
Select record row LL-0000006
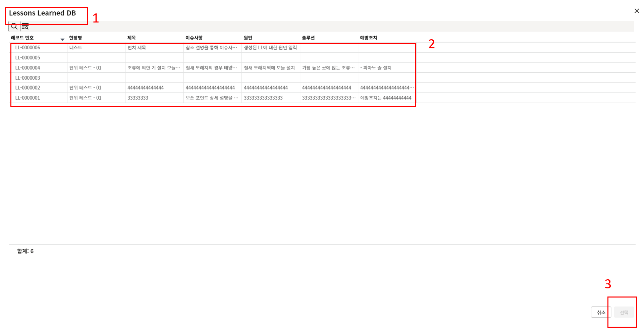pyautogui.click(x=28, y=48)
